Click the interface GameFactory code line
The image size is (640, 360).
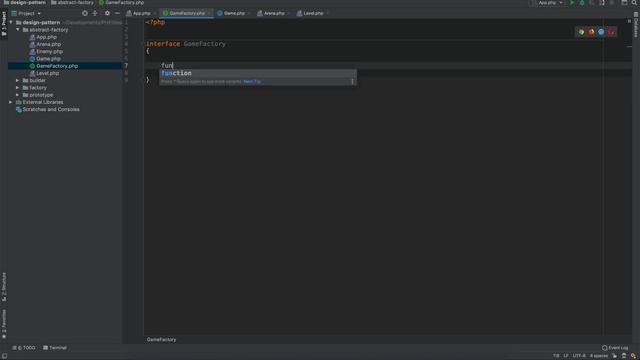[186, 44]
